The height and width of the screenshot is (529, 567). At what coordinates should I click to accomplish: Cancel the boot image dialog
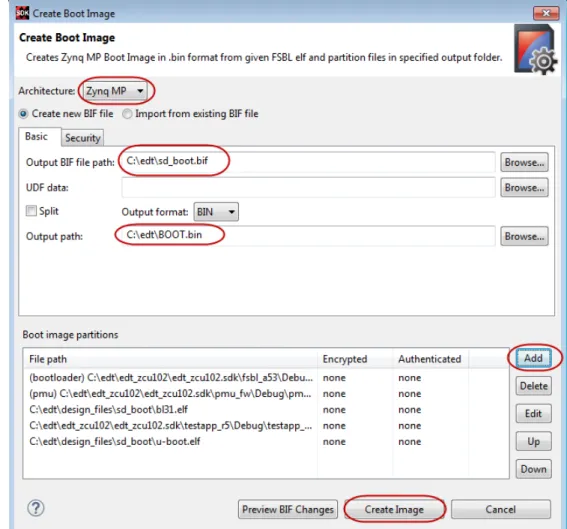[x=501, y=509]
